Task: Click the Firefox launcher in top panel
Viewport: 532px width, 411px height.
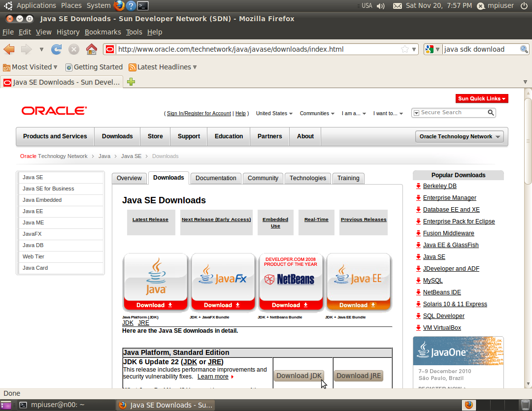Action: click(119, 5)
